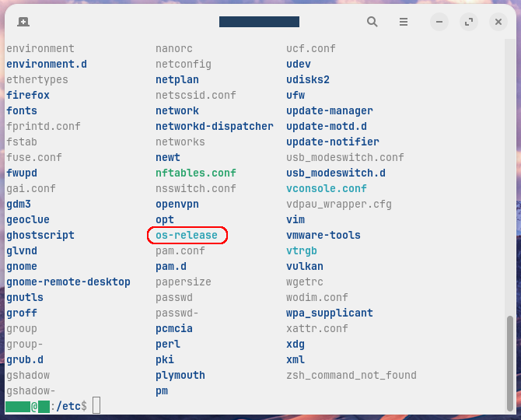The height and width of the screenshot is (420, 521).
Task: Maximize the terminal window
Action: 468,22
